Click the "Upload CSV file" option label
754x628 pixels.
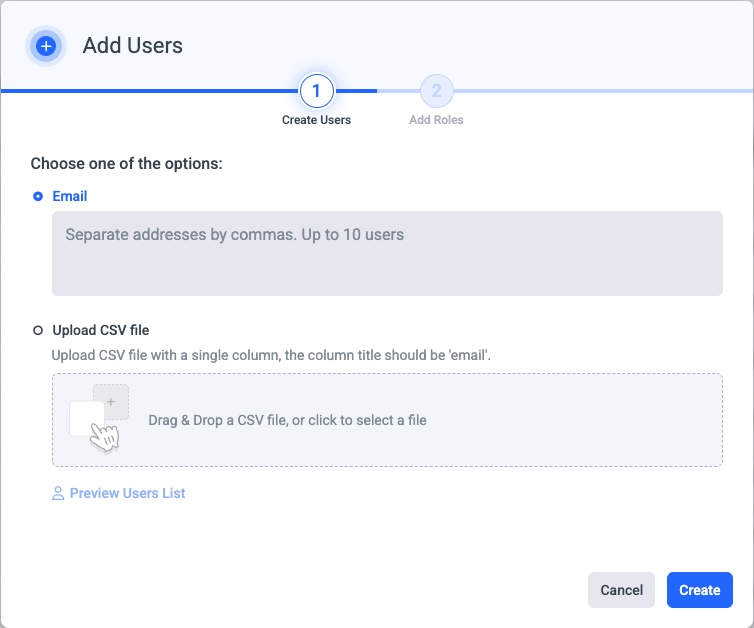tap(101, 329)
